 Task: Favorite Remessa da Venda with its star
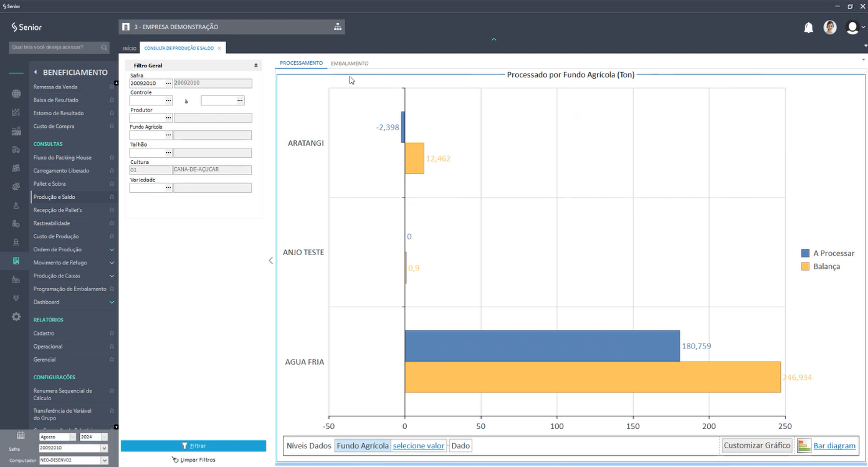(x=112, y=87)
